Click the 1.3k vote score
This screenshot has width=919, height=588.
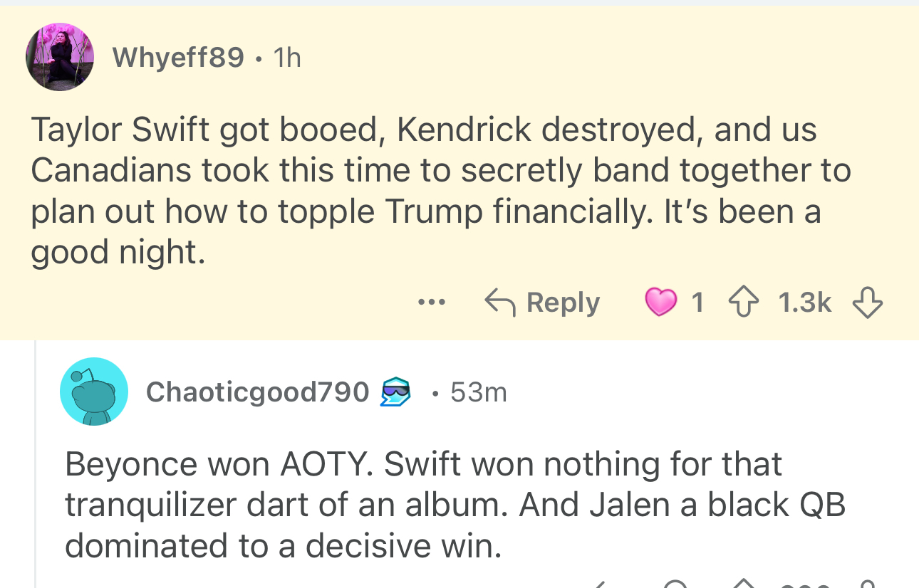[x=805, y=303]
